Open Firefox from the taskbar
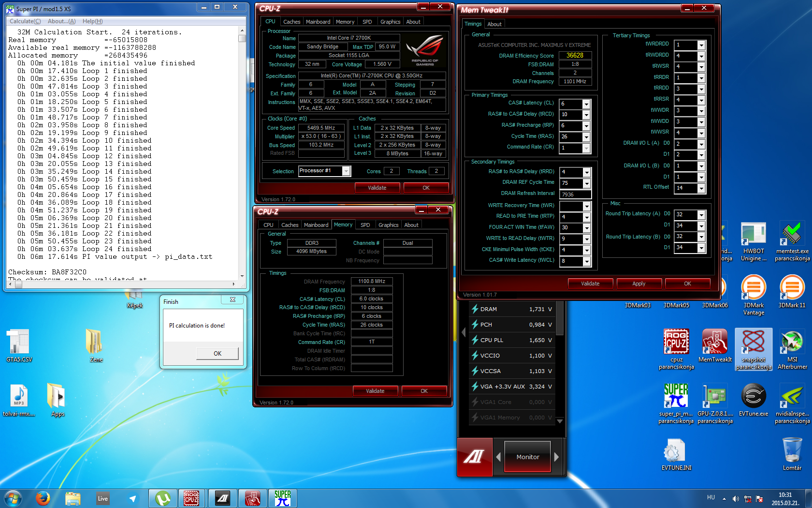812x508 pixels. 43,498
